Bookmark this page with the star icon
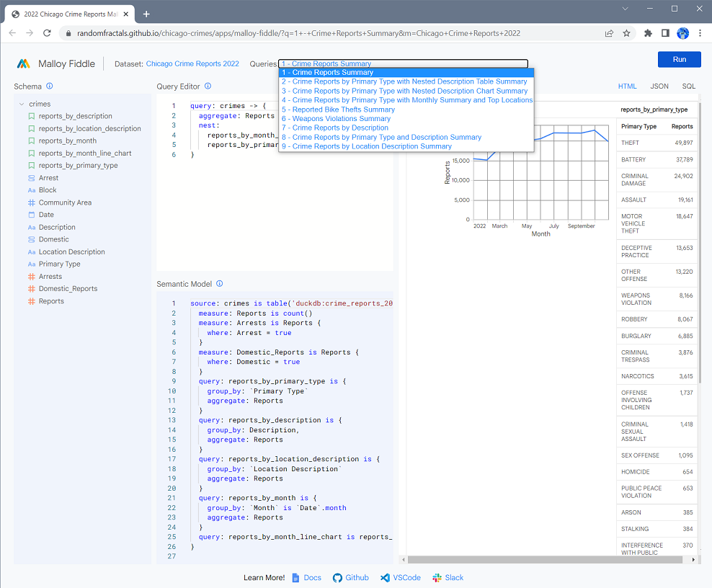 pos(626,33)
